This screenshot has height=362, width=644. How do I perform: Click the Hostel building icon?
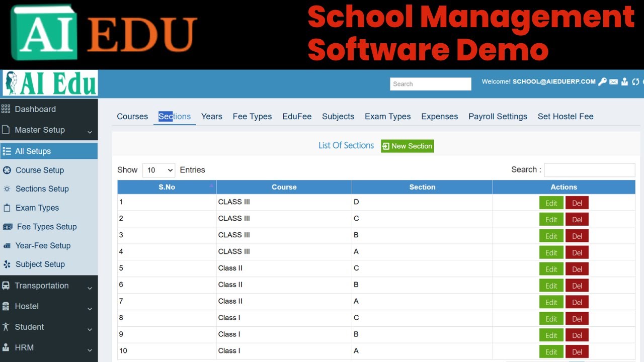(6, 306)
